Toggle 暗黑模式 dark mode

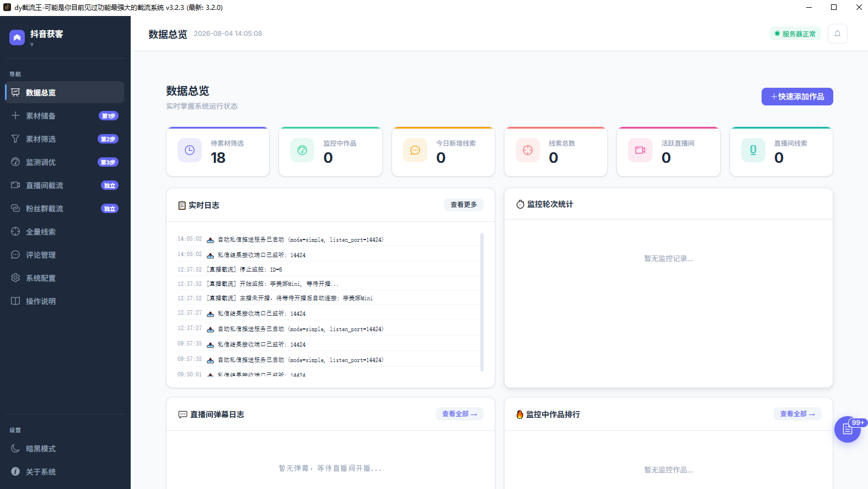tap(64, 449)
